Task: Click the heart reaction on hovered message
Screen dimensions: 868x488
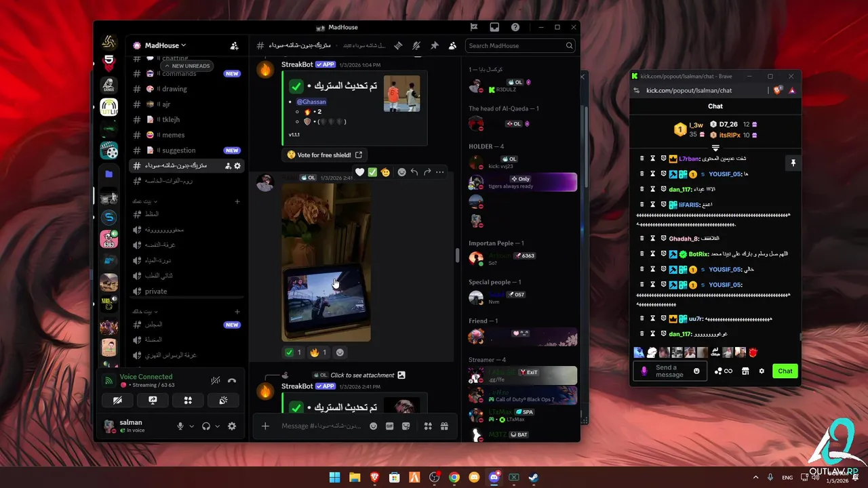Action: [360, 172]
